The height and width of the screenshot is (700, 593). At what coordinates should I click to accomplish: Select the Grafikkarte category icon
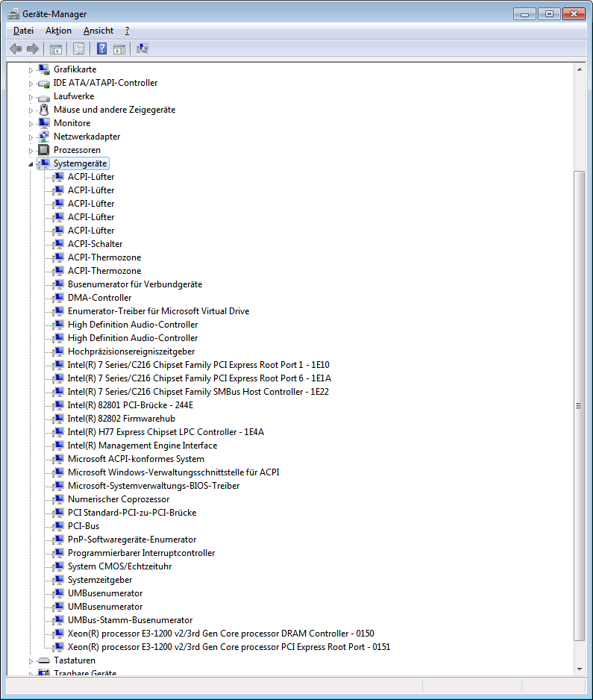click(44, 69)
